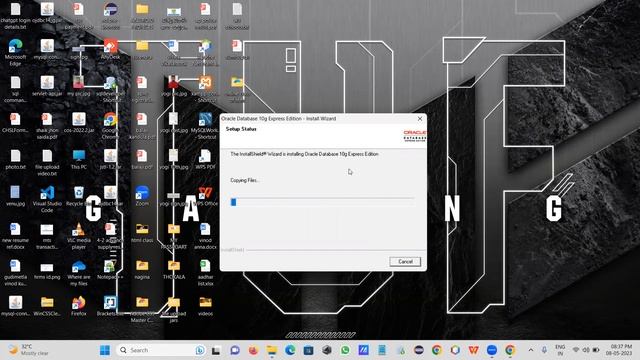
Task: Cancel the Oracle Database installation
Action: click(405, 262)
